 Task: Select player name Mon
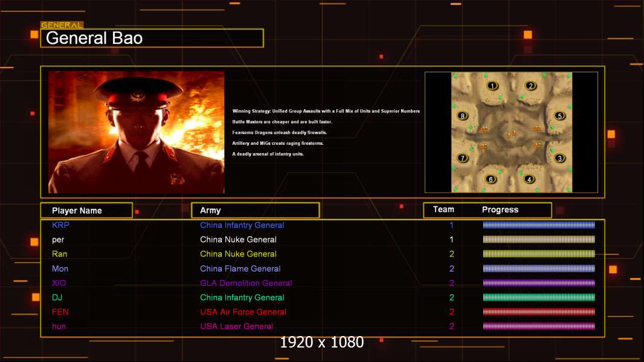coord(60,269)
